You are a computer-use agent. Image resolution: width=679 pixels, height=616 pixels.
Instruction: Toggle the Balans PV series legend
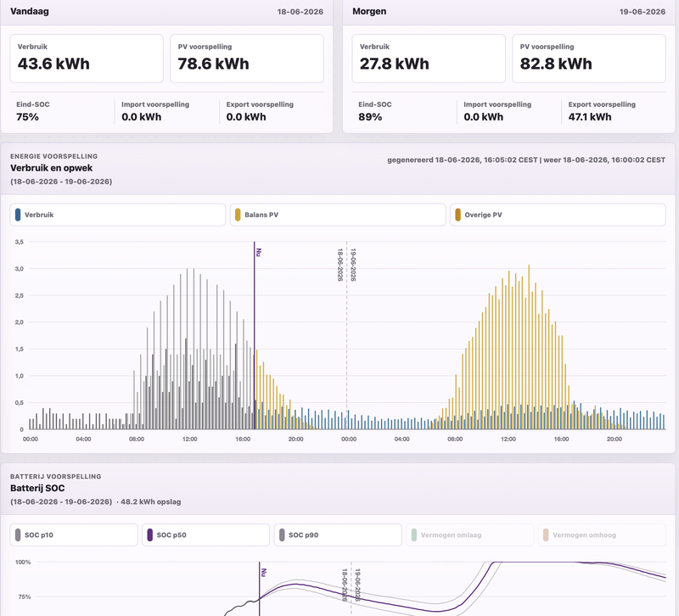tap(338, 215)
